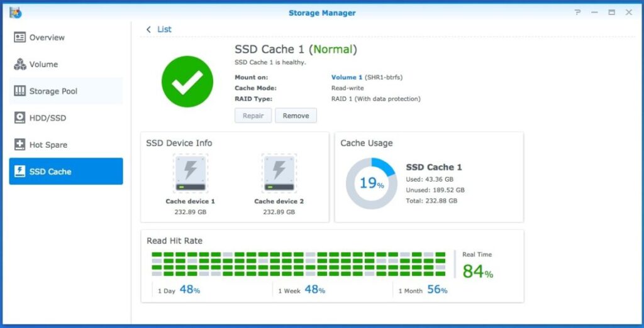Image resolution: width=644 pixels, height=328 pixels.
Task: Select the Cache device 1 drive icon
Action: coord(190,173)
